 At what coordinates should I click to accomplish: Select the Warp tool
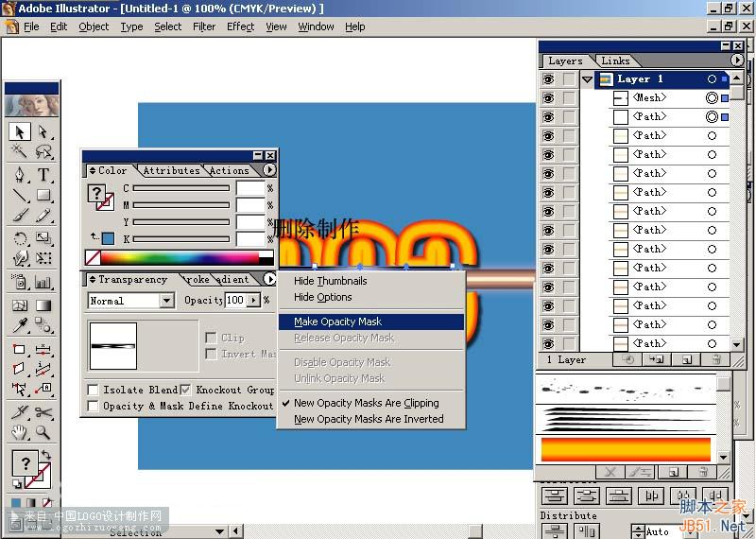tap(20, 258)
